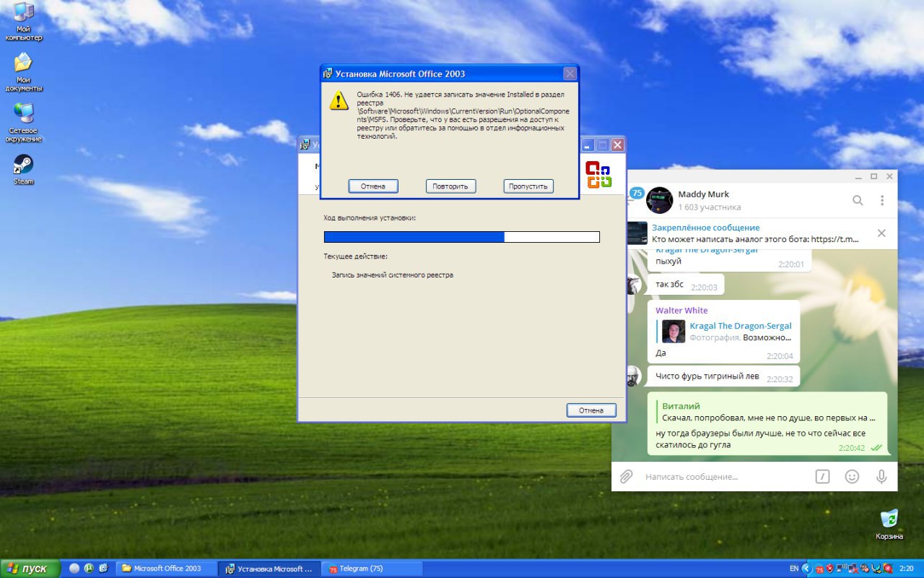Click the Telegram tray icon showing 75
Image resolution: width=924 pixels, height=578 pixels.
tap(819, 569)
